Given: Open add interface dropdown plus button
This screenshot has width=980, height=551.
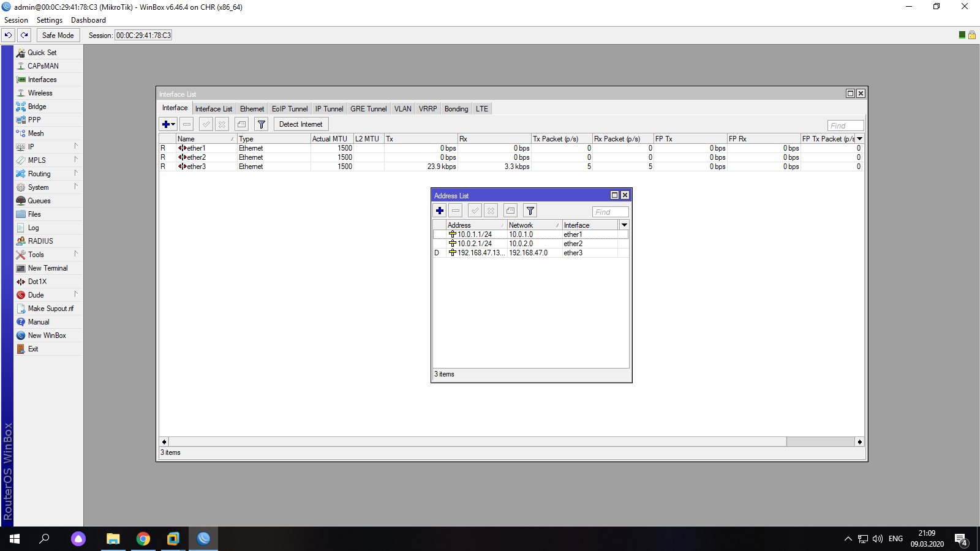Looking at the screenshot, I should (x=168, y=124).
